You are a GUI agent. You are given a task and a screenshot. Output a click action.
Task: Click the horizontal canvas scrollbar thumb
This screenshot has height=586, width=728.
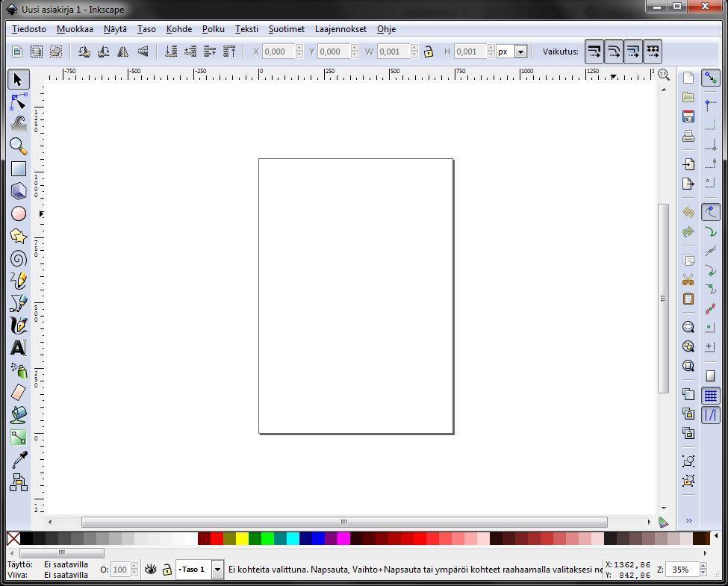[x=344, y=522]
